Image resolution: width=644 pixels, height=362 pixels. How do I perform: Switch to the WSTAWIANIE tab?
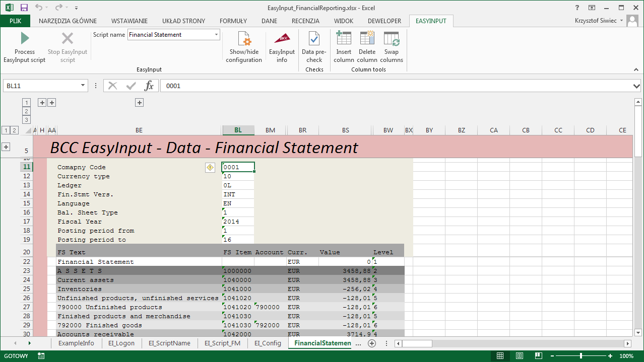pos(130,21)
